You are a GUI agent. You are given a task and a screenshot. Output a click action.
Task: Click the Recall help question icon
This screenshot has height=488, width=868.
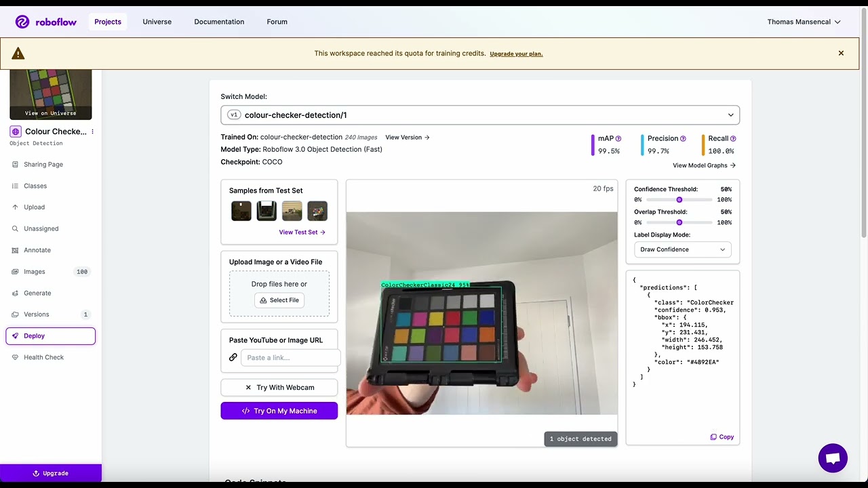pos(733,138)
